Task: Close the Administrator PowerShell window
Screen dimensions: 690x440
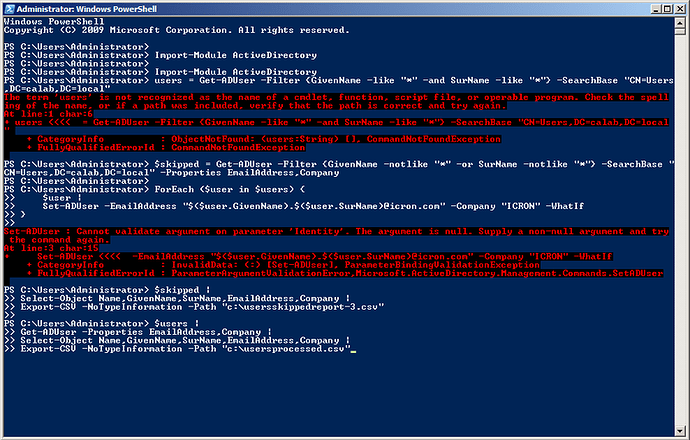Action: [x=680, y=9]
